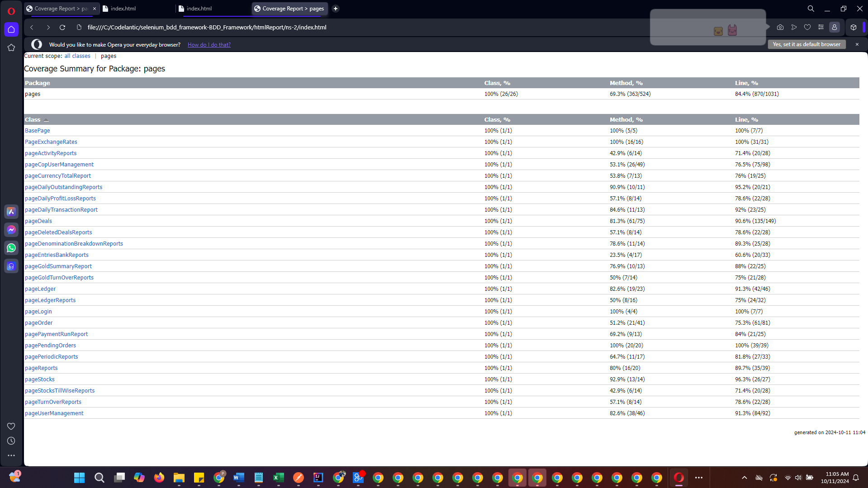
Task: Open pageLedger class link
Action: tap(40, 289)
